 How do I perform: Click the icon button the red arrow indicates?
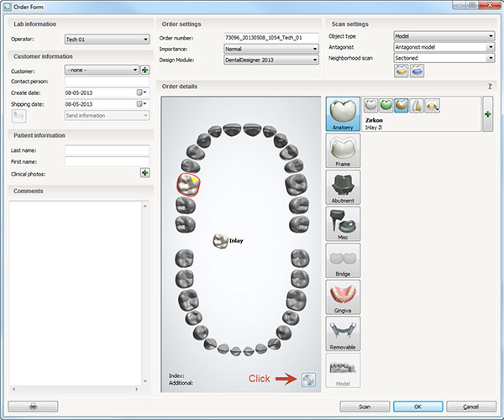308,380
